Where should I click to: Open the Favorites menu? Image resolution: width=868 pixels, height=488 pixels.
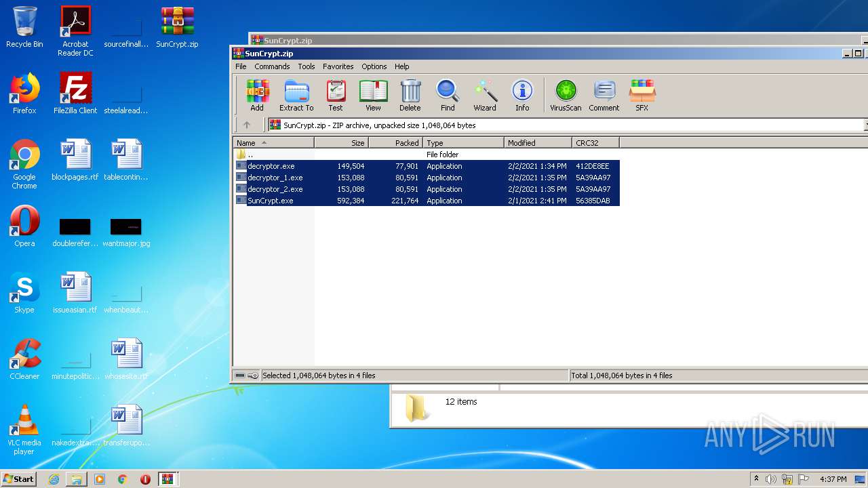pos(338,66)
